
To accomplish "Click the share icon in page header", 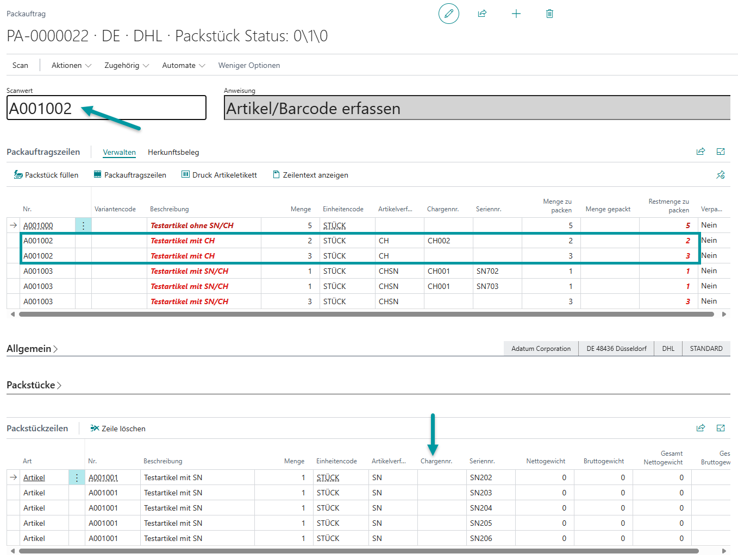I will point(482,14).
